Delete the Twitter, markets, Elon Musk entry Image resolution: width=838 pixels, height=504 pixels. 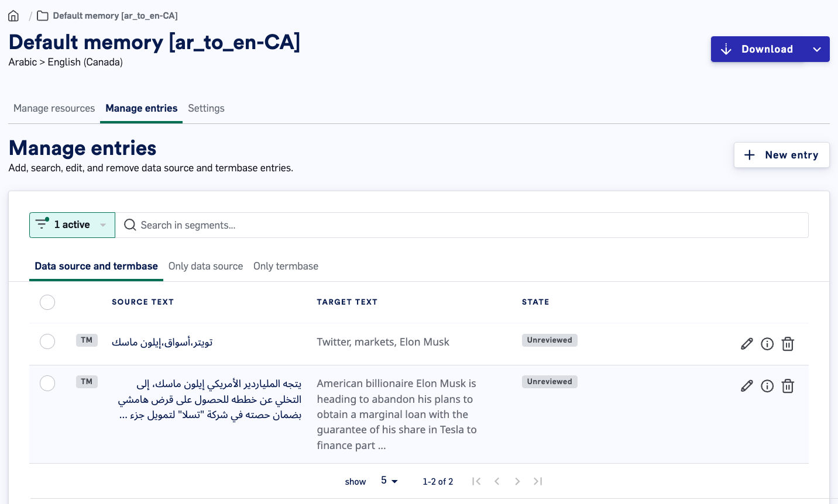[x=788, y=344]
